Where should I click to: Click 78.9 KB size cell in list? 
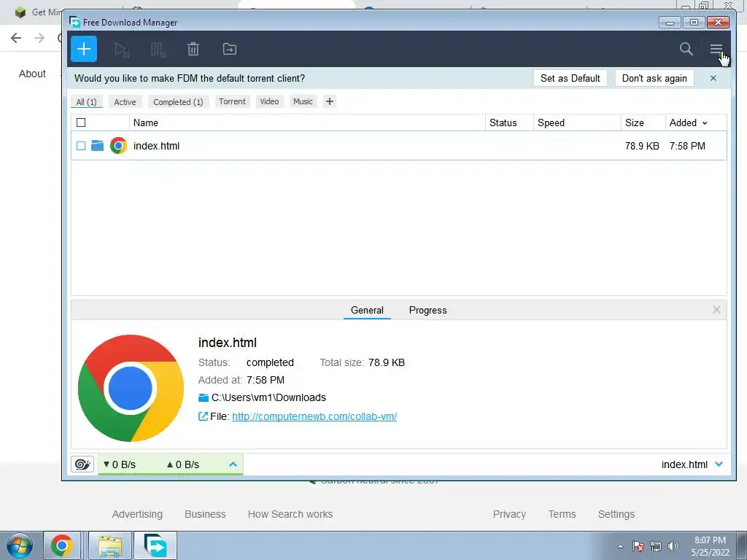click(642, 146)
